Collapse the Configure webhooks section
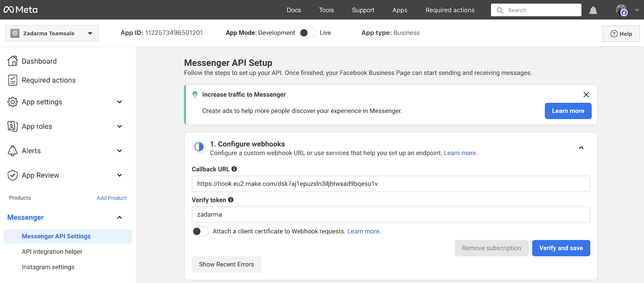Viewport: 644px width, 283px height. [581, 148]
